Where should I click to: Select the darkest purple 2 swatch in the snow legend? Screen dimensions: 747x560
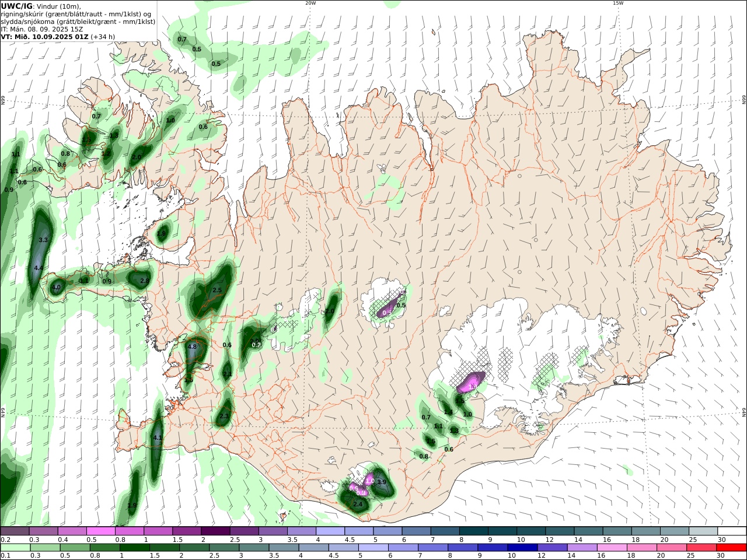tap(215, 531)
